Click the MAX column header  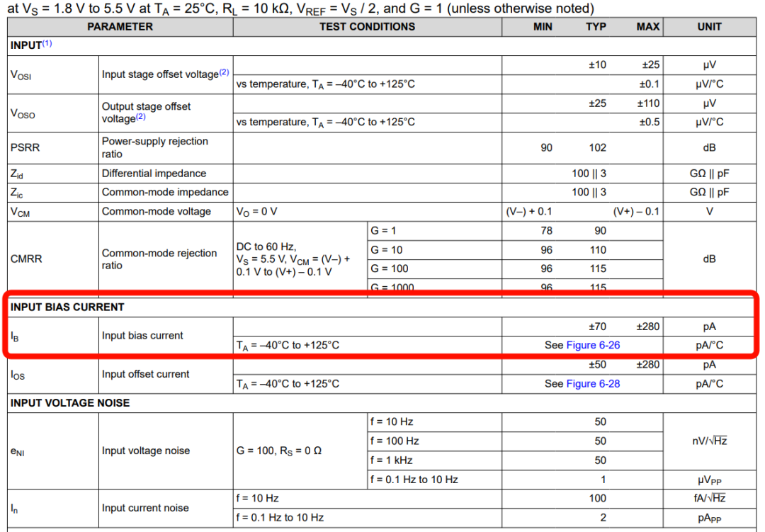click(648, 27)
